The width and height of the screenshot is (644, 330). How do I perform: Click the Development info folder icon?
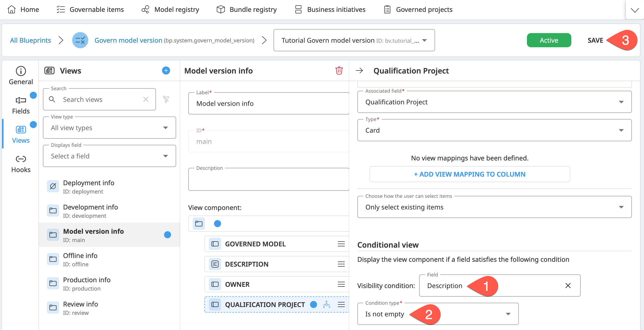(x=53, y=210)
